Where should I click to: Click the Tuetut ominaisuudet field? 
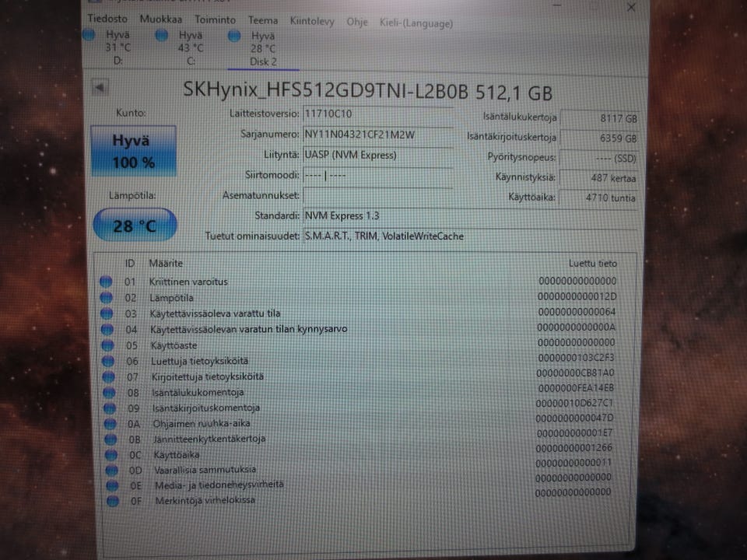(x=470, y=236)
